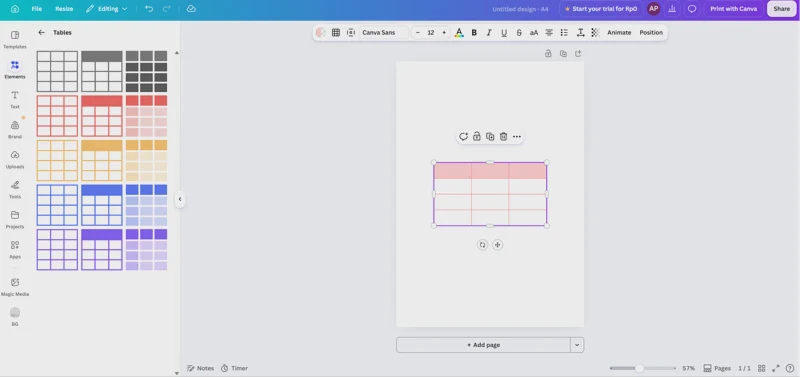Expand the Editing mode dropdown
This screenshot has width=800, height=377.
coord(107,9)
